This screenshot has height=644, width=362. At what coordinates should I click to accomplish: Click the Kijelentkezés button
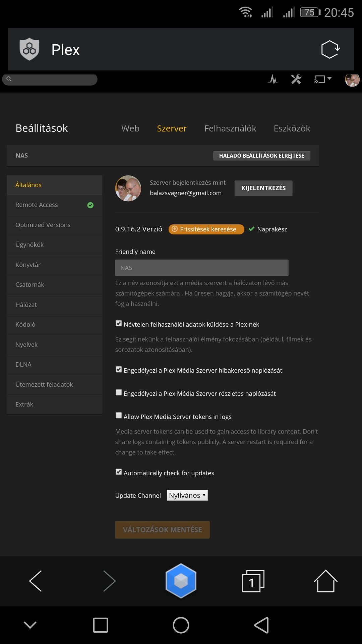click(x=263, y=188)
